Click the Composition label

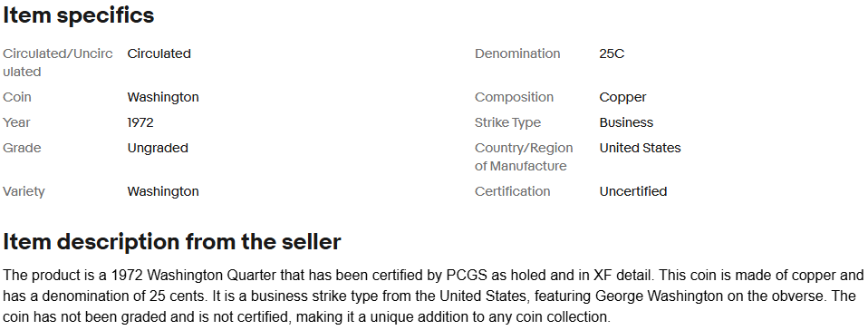pos(515,97)
